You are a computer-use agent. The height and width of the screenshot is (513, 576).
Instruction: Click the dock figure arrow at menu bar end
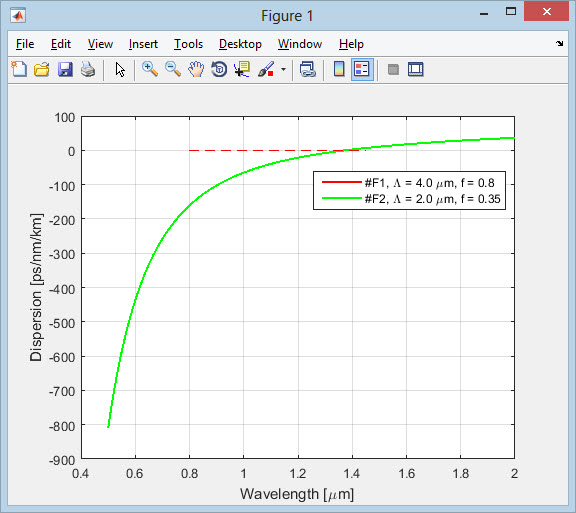(x=559, y=44)
